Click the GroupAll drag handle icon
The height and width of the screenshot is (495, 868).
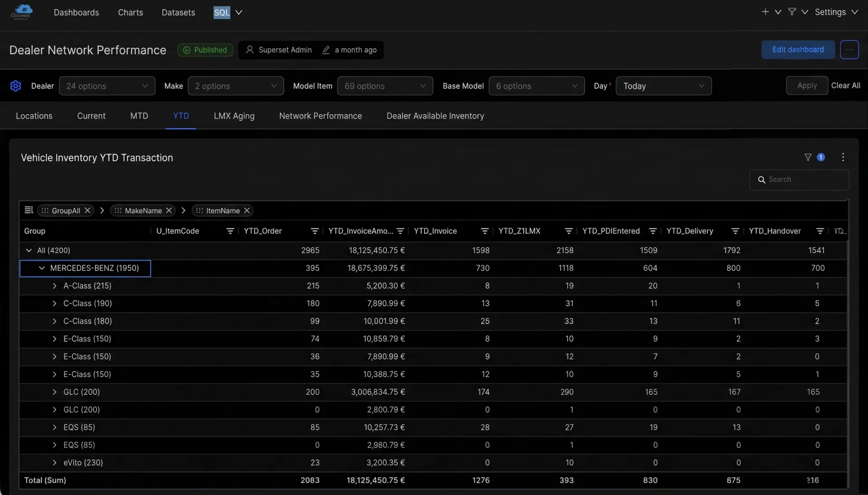[x=45, y=211]
